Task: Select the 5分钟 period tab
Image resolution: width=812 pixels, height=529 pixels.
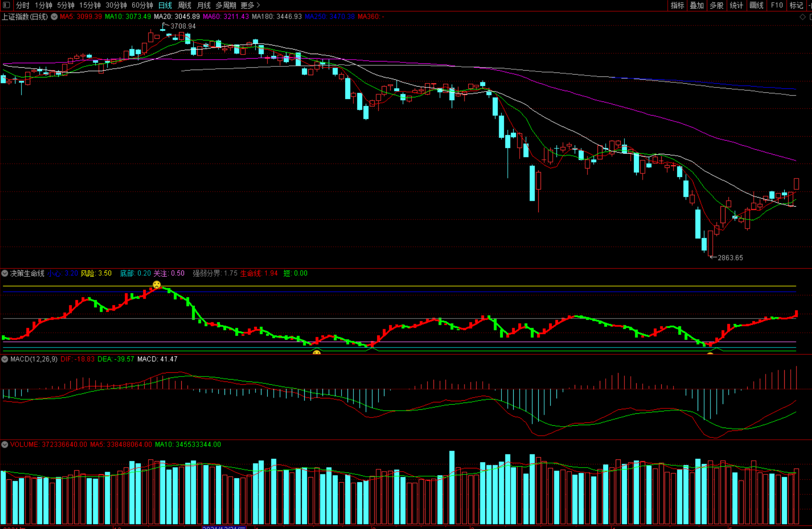Action: (x=66, y=5)
